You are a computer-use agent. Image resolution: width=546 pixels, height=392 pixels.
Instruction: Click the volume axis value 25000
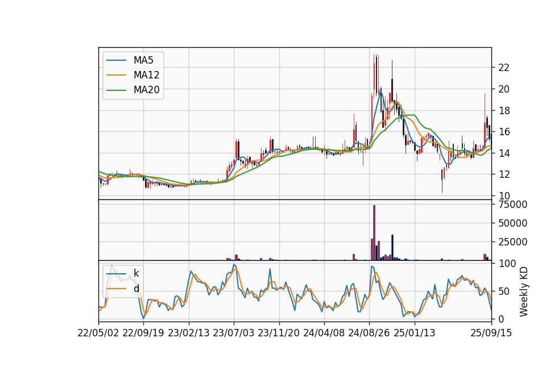(512, 242)
